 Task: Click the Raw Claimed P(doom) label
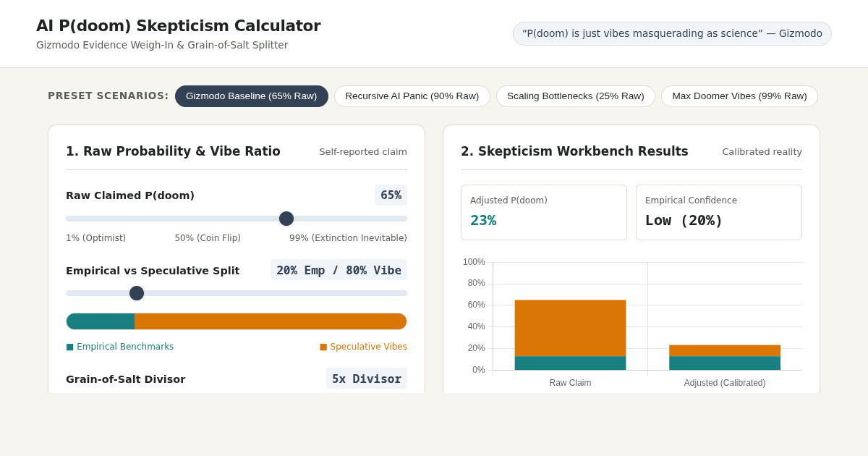pos(130,195)
